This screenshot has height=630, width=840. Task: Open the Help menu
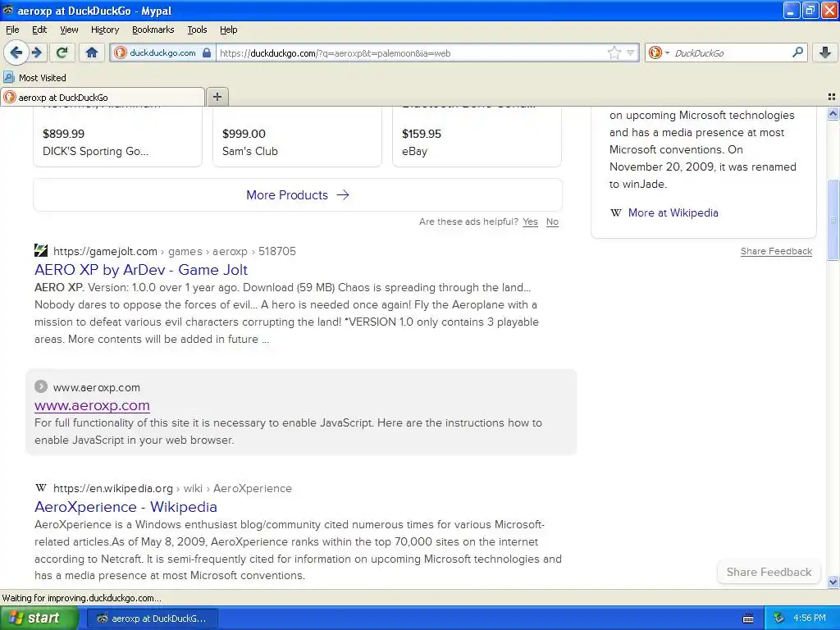(x=228, y=30)
